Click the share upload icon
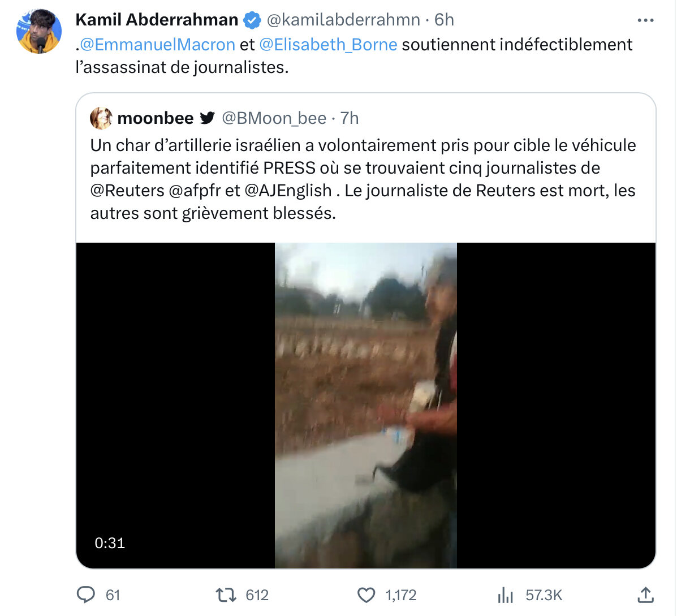The width and height of the screenshot is (677, 616). (x=645, y=595)
